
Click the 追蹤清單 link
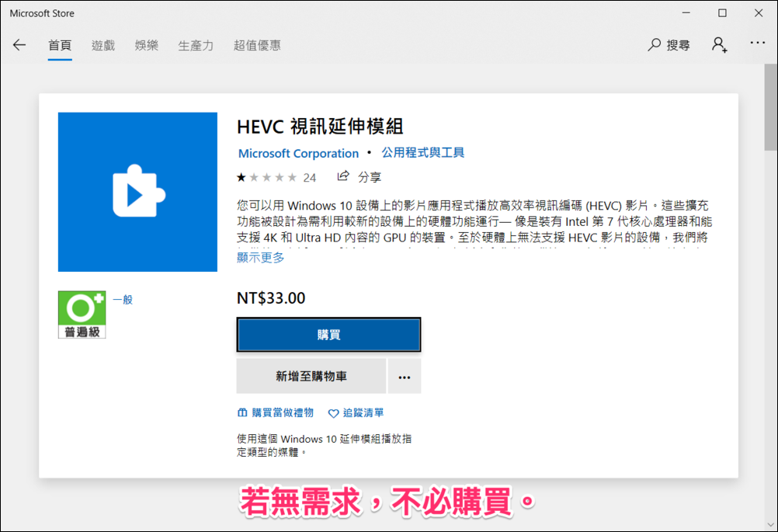click(363, 412)
